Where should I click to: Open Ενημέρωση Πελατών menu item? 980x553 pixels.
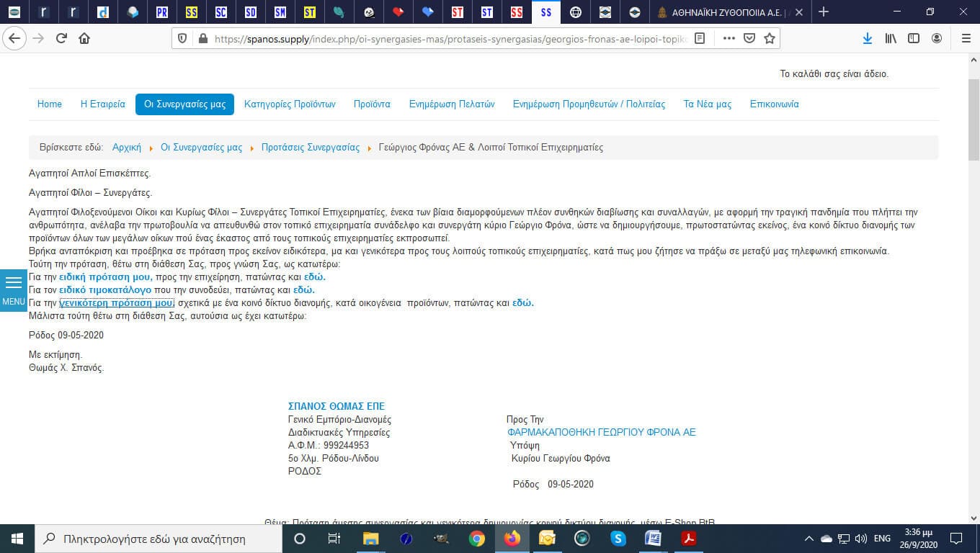[x=452, y=104]
